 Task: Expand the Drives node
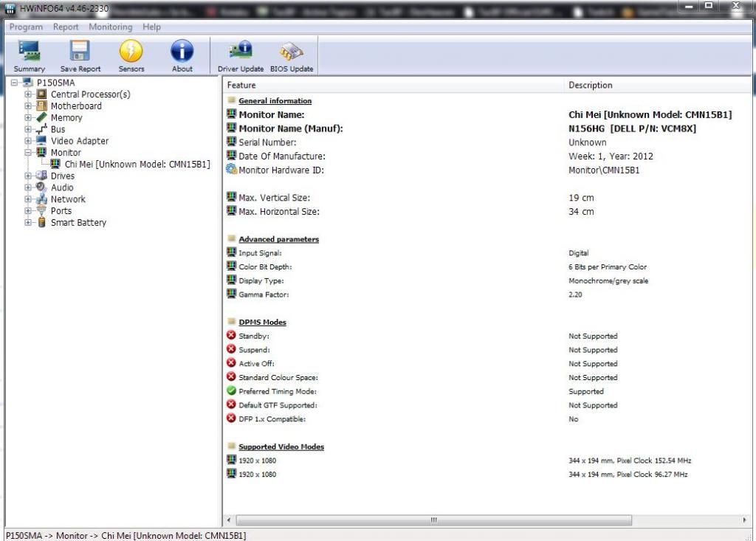click(x=29, y=176)
